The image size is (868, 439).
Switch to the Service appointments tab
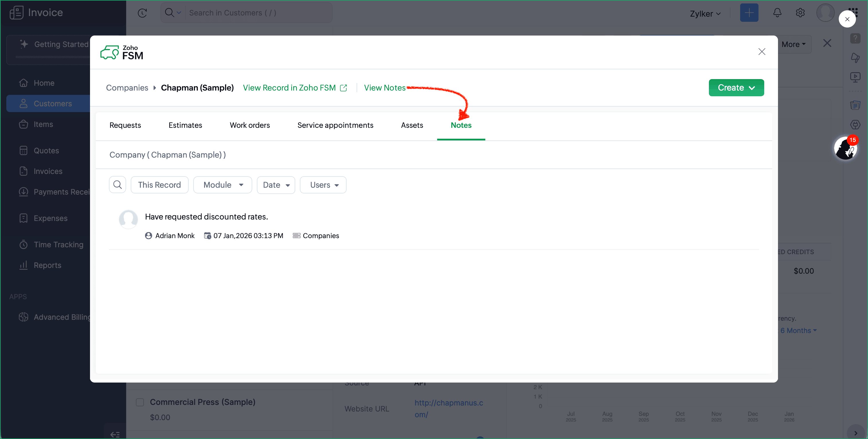click(x=335, y=125)
